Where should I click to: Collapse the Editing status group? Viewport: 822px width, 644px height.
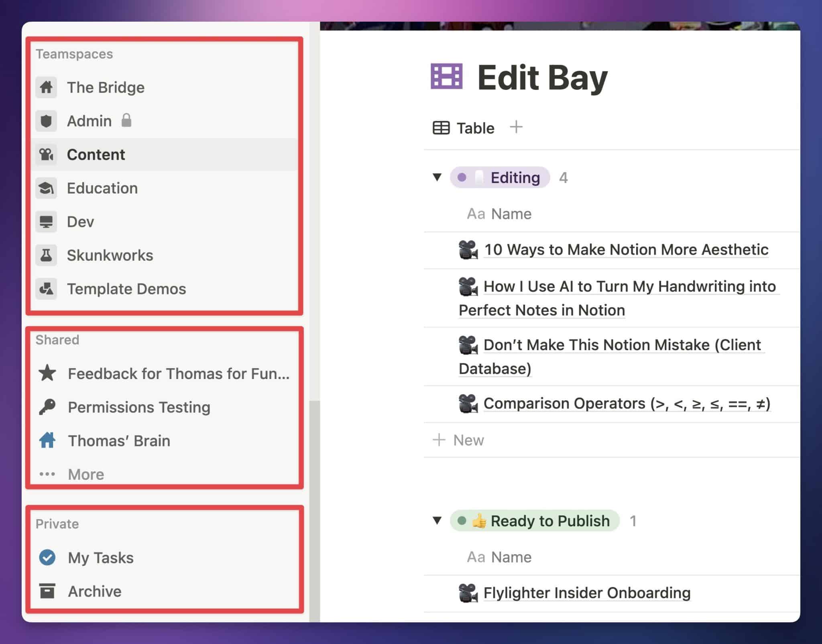click(437, 178)
